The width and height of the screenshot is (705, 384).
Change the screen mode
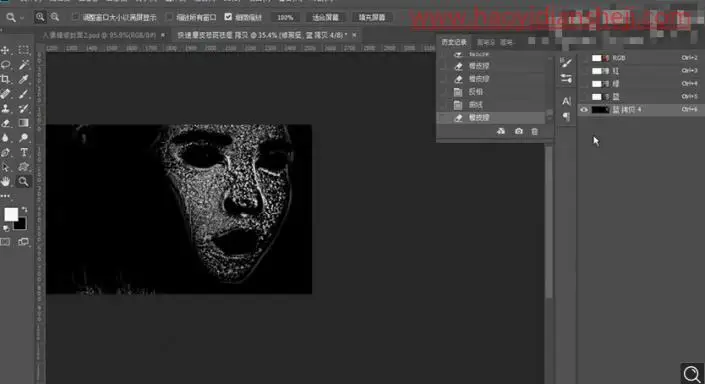pos(23,242)
